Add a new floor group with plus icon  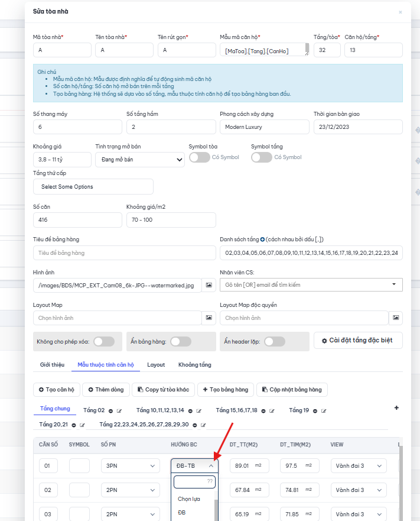tap(396, 407)
